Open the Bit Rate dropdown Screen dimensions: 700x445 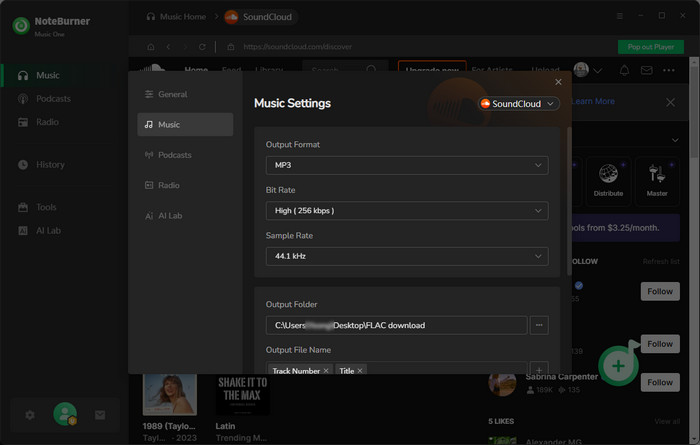click(407, 211)
